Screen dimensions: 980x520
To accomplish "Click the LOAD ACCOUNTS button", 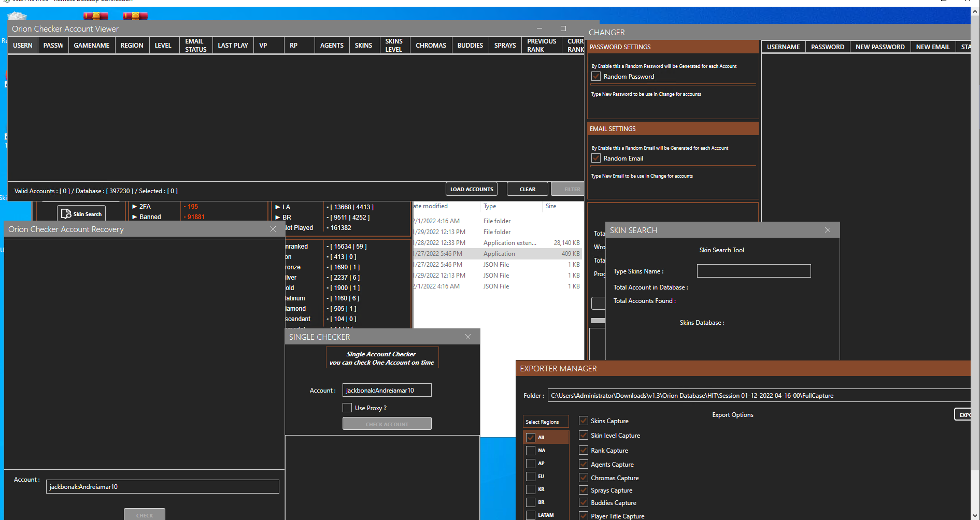I will point(472,189).
